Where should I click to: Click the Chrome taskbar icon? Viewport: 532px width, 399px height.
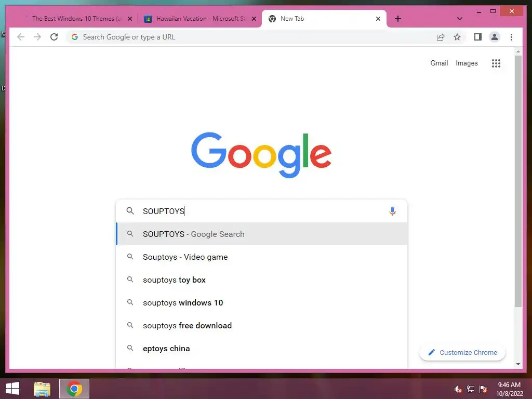coord(74,389)
